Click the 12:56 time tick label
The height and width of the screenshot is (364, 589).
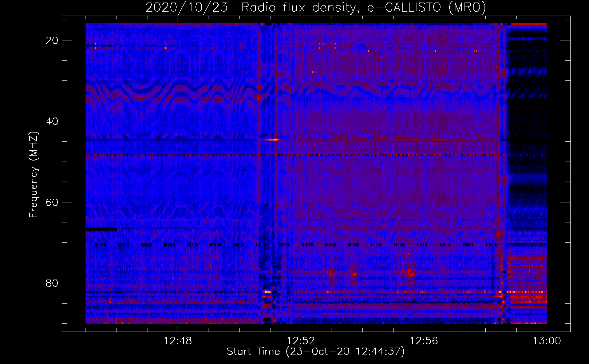click(424, 341)
